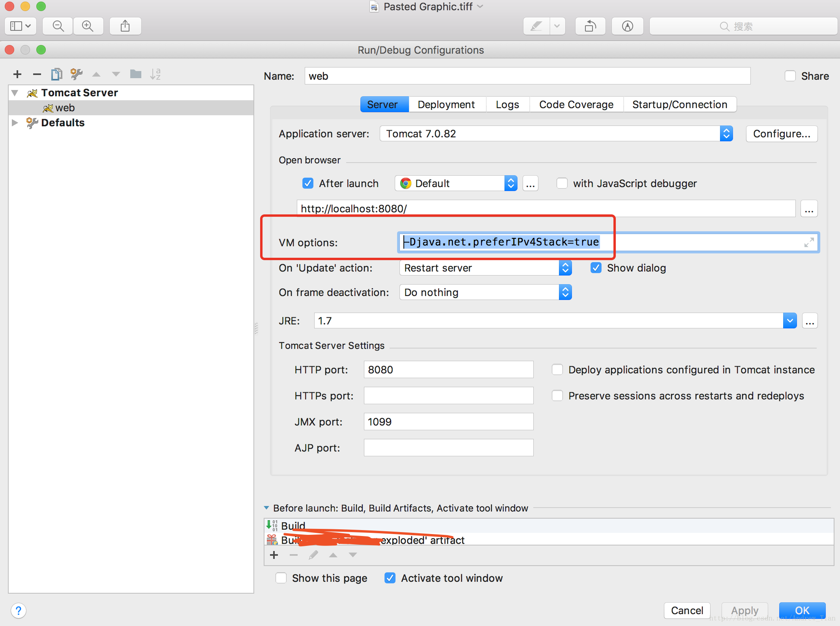Enable with JavaScript debugger checkbox
This screenshot has height=626, width=840.
(562, 184)
